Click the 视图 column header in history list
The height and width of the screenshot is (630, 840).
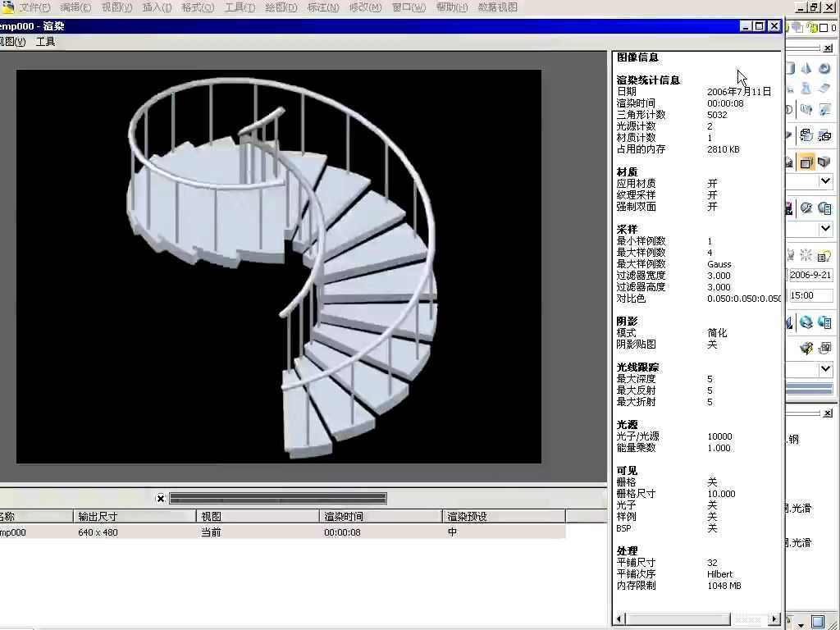[258, 517]
